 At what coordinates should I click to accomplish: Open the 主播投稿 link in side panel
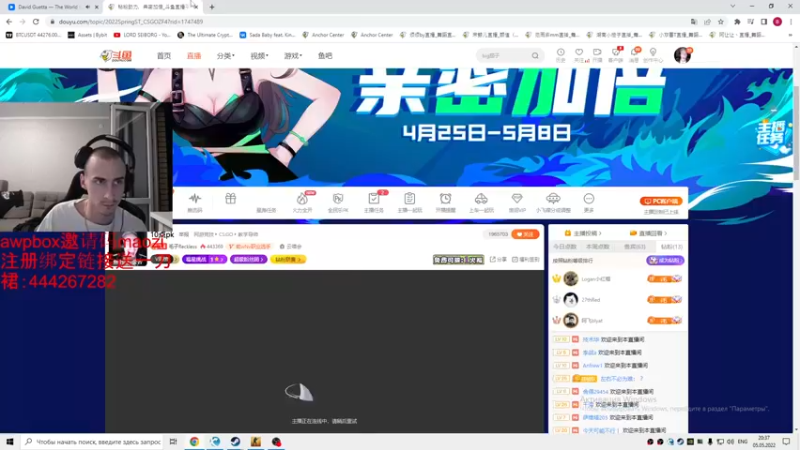[x=583, y=233]
